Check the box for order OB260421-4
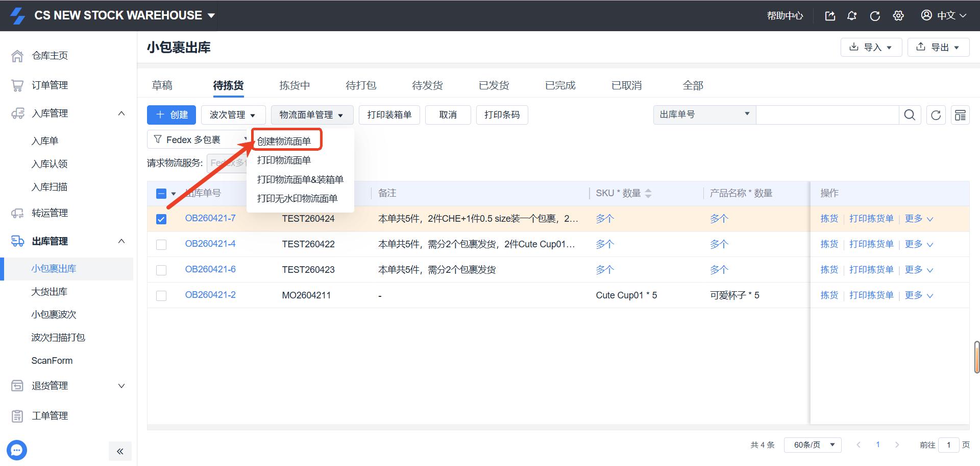 click(x=161, y=245)
